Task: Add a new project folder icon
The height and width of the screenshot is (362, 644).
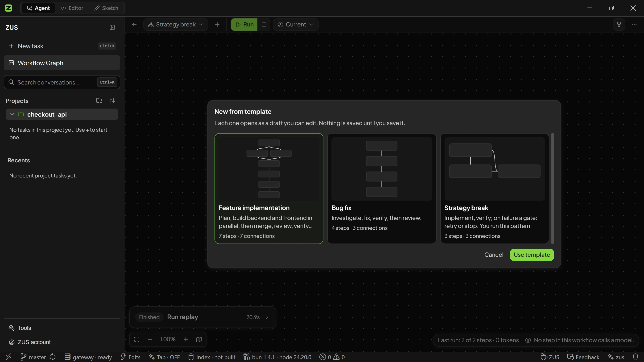Action: point(99,101)
